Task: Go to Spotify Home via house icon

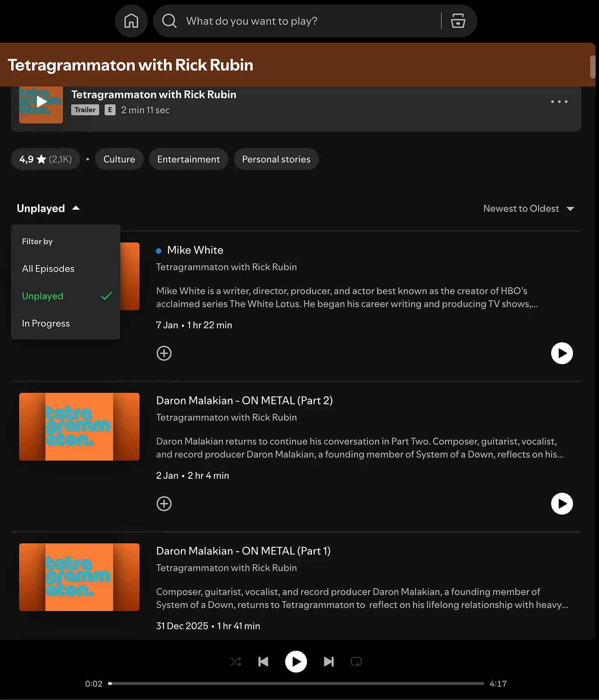Action: click(x=131, y=21)
